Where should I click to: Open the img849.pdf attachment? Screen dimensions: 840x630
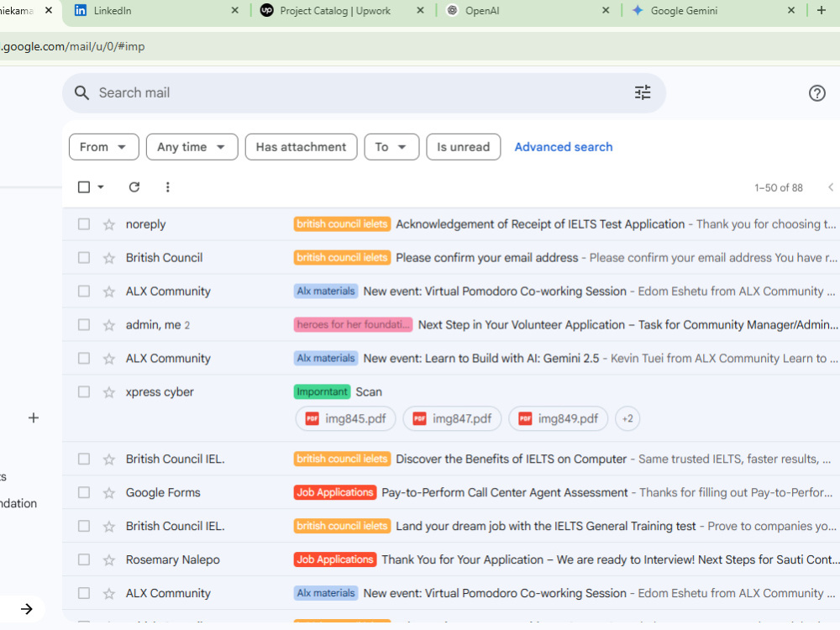(559, 418)
